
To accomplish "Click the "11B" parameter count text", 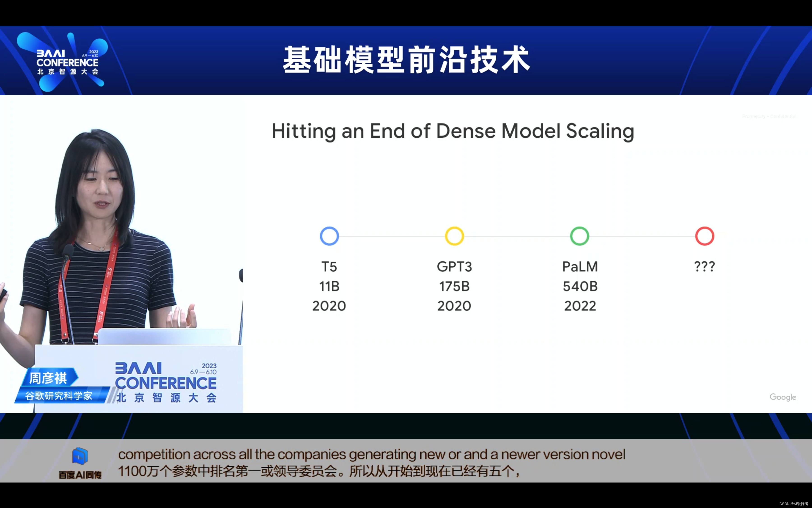I will tap(329, 286).
